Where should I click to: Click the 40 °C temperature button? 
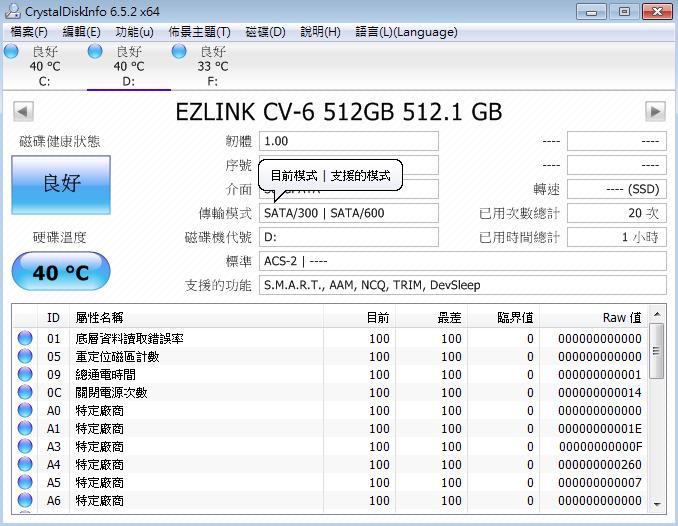[61, 272]
